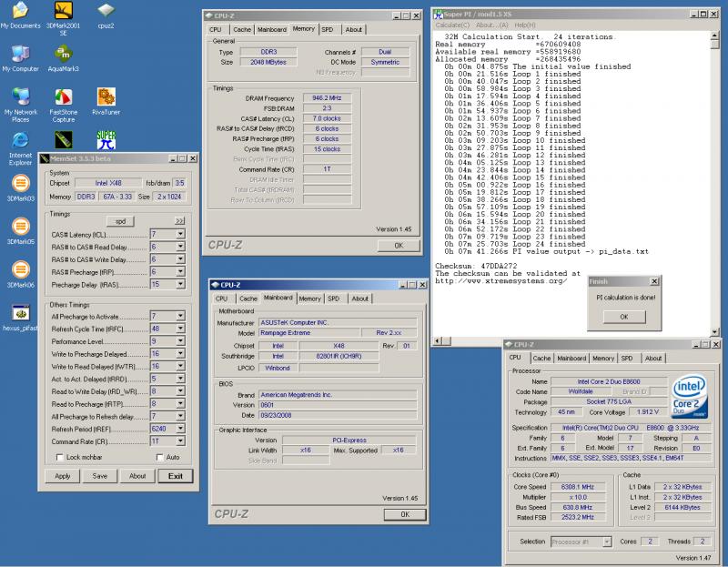Expand the Act. to Act. Delayed (tRRD) dropdown
The image size is (728, 567).
[180, 379]
